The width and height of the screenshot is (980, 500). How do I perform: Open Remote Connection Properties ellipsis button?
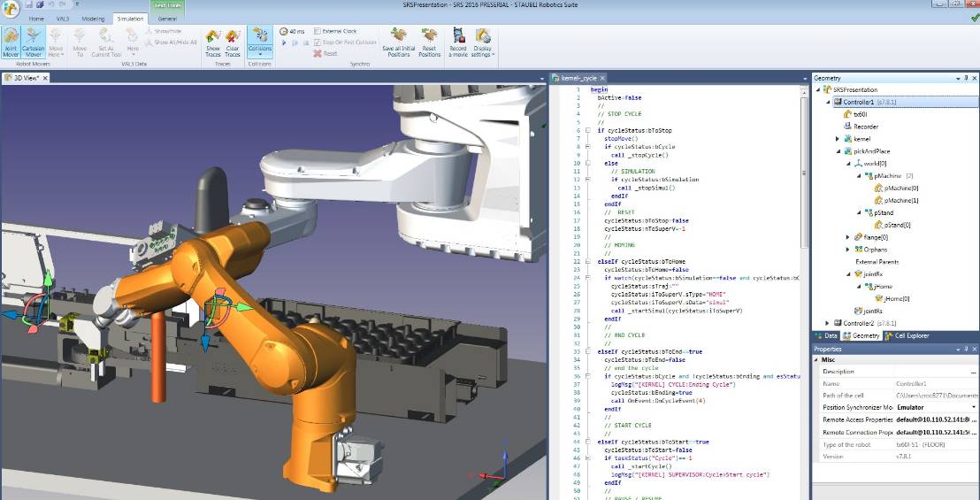974,433
